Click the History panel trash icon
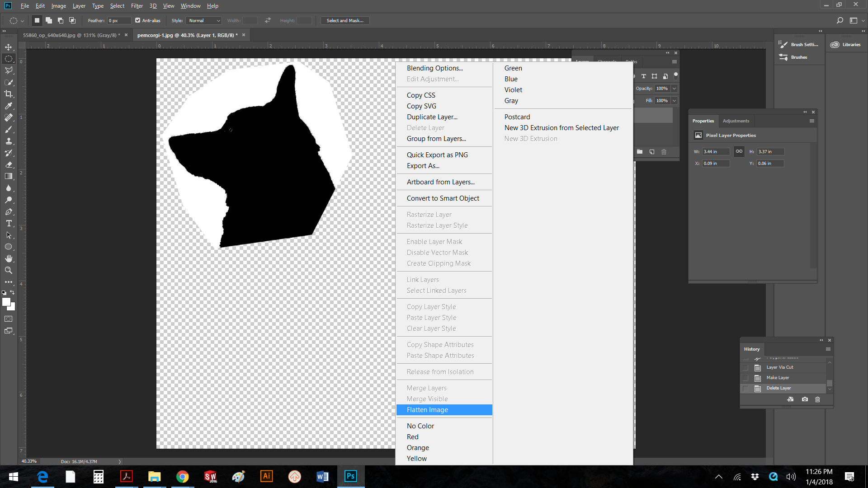 817,399
